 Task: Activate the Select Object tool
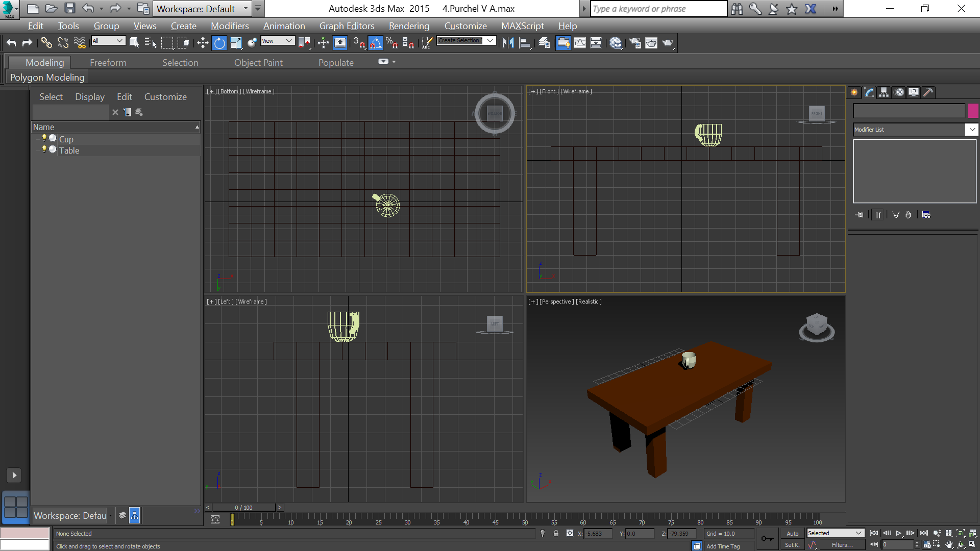[x=134, y=43]
